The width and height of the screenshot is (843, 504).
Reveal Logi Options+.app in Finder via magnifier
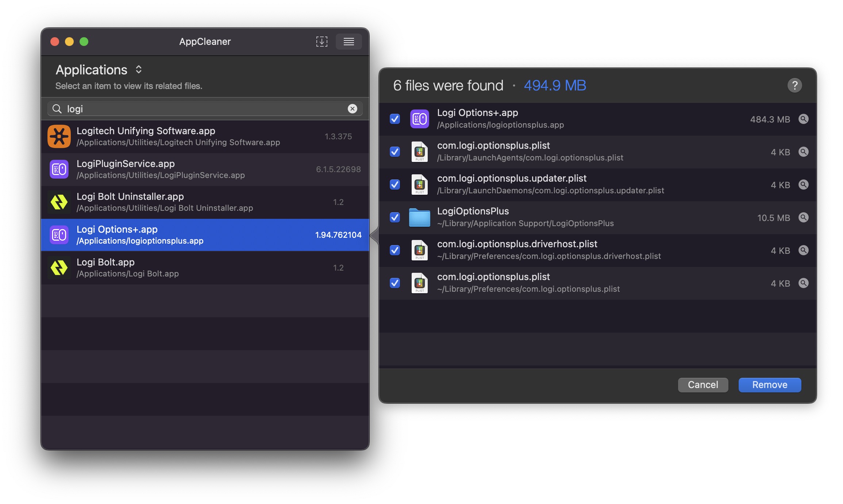tap(803, 119)
